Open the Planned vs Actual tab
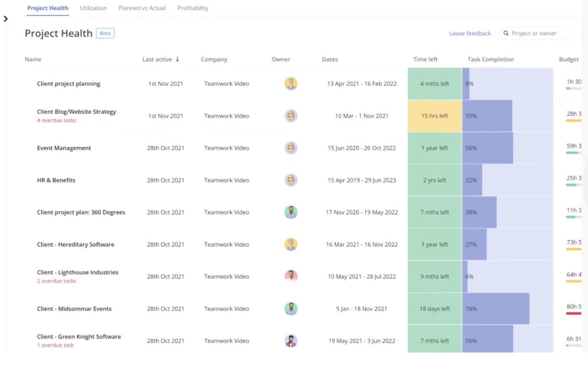Viewport: 588px width, 366px height. pyautogui.click(x=142, y=8)
